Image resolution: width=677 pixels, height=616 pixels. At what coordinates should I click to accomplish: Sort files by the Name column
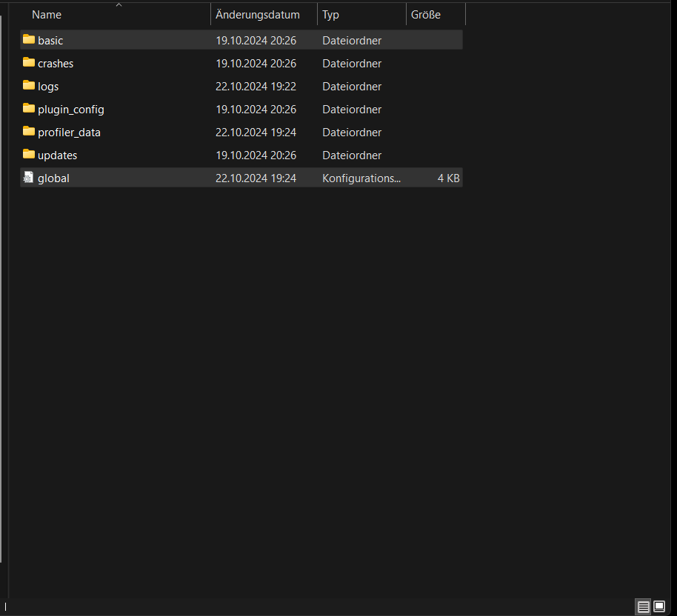click(x=47, y=15)
